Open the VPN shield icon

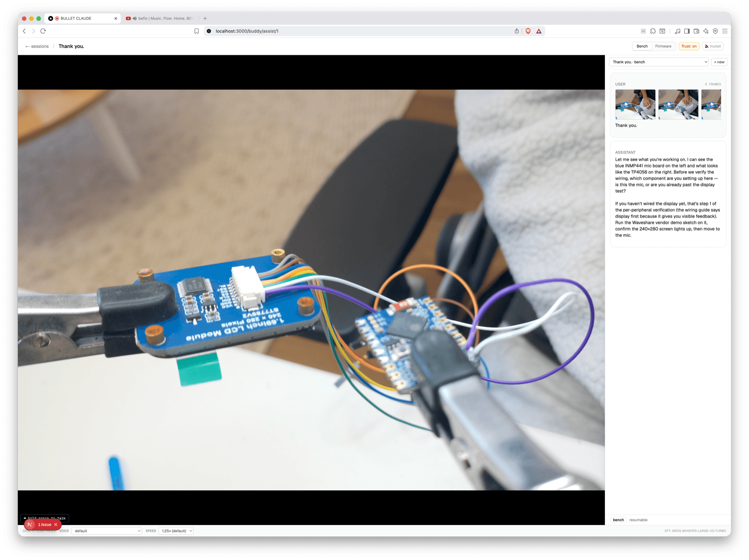(715, 31)
